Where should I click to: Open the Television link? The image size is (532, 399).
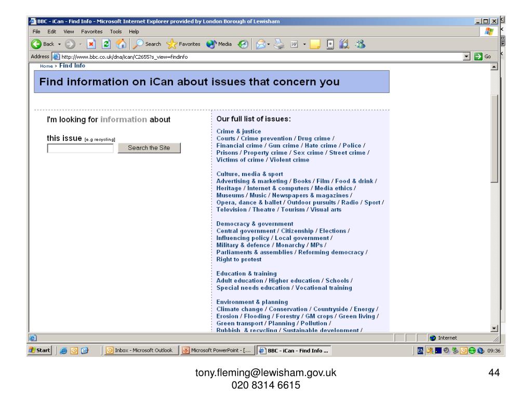click(231, 210)
